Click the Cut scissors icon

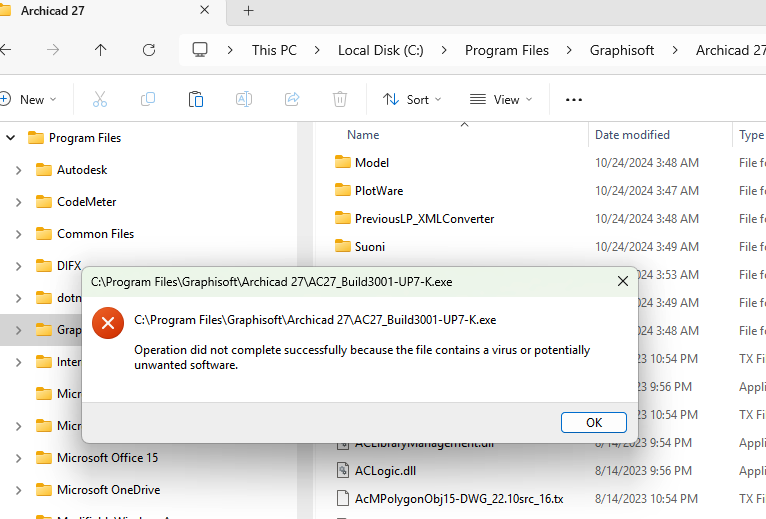[x=100, y=100]
